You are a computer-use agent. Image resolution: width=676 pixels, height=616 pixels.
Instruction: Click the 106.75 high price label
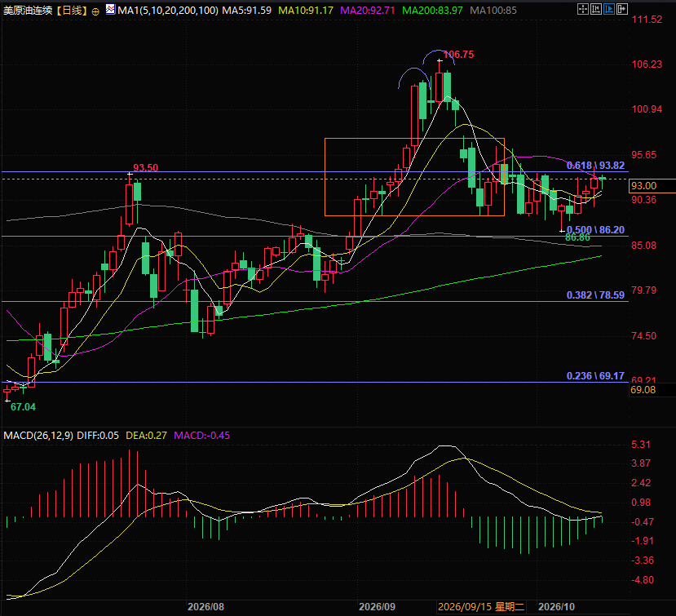(459, 55)
